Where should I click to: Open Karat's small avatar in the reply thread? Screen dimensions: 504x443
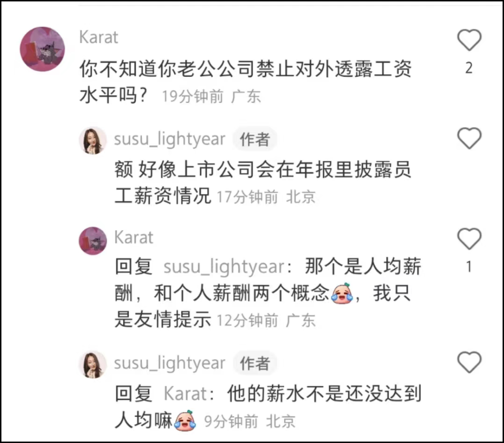93,241
